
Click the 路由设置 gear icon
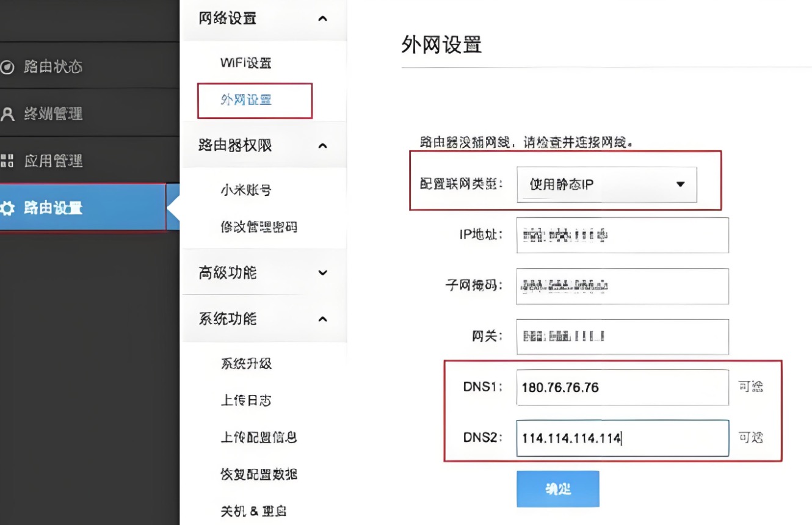(x=7, y=208)
